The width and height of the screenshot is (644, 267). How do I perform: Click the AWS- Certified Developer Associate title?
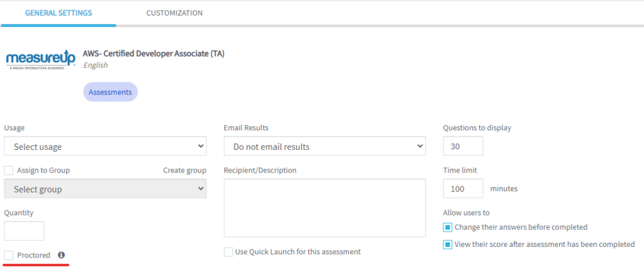pyautogui.click(x=153, y=54)
